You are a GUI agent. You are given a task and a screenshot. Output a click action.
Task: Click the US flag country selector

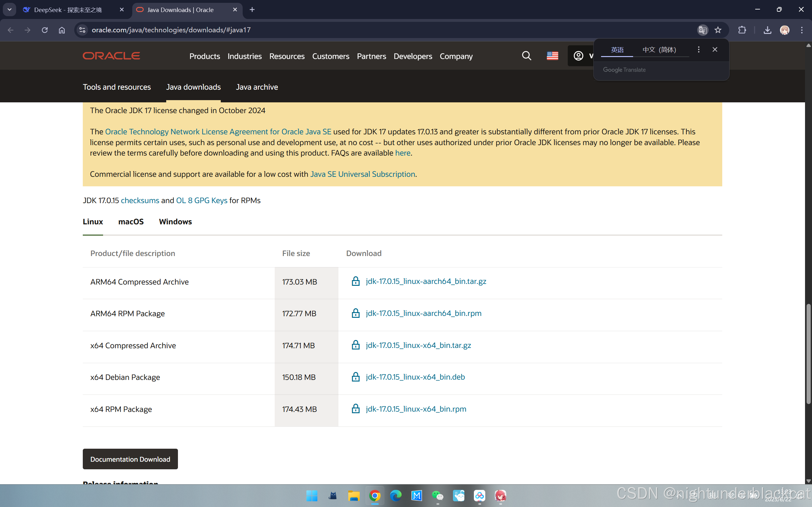(552, 56)
